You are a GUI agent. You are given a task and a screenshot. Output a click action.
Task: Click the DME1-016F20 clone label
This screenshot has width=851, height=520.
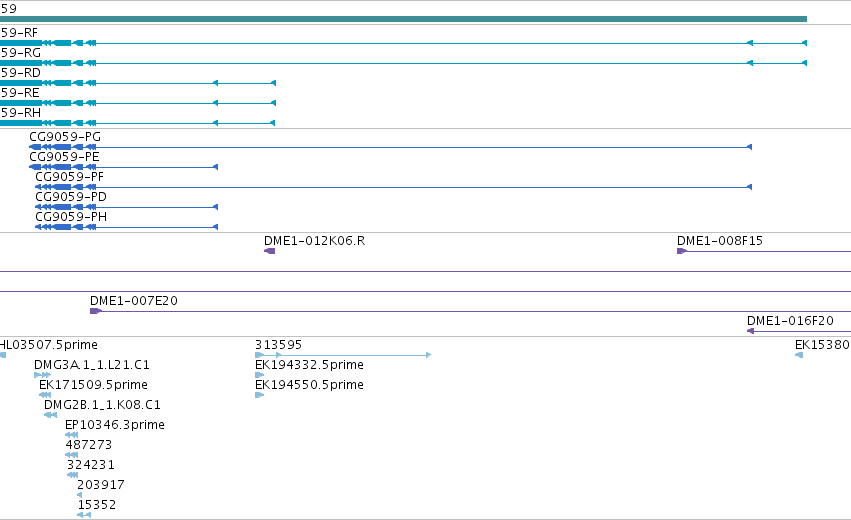(790, 321)
